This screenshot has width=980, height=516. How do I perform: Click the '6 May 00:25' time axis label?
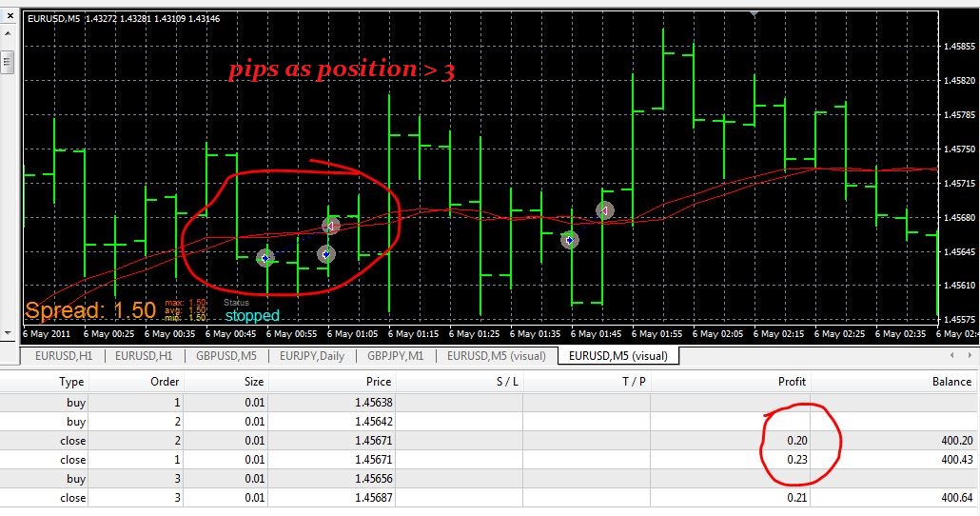(x=108, y=334)
